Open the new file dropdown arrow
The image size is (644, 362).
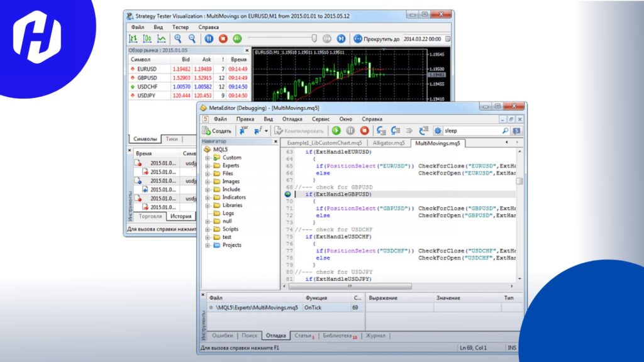point(265,131)
